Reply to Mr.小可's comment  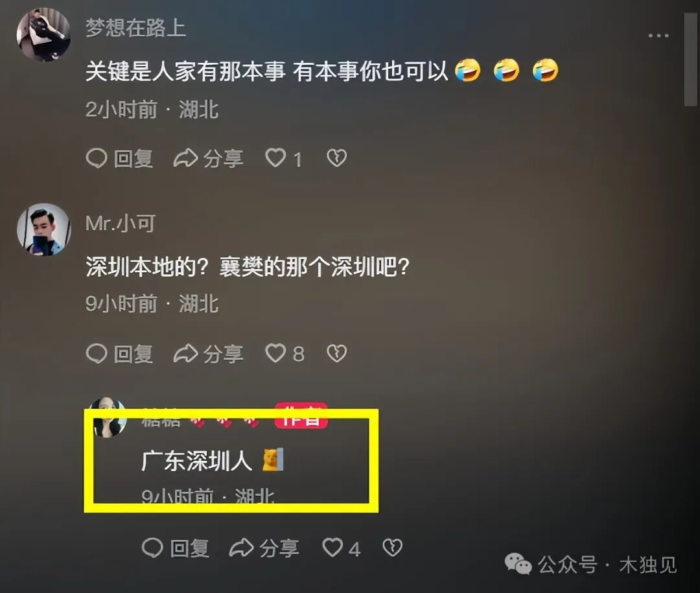pos(120,354)
